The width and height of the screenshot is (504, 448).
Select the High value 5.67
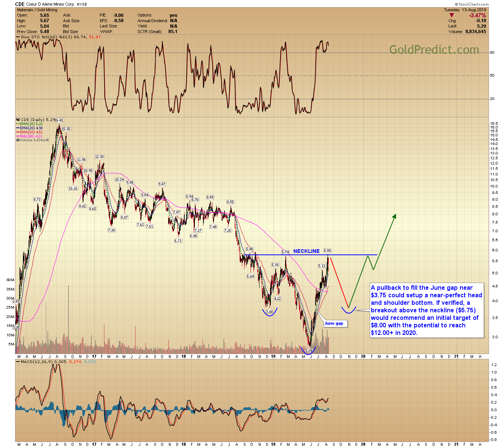pyautogui.click(x=44, y=21)
